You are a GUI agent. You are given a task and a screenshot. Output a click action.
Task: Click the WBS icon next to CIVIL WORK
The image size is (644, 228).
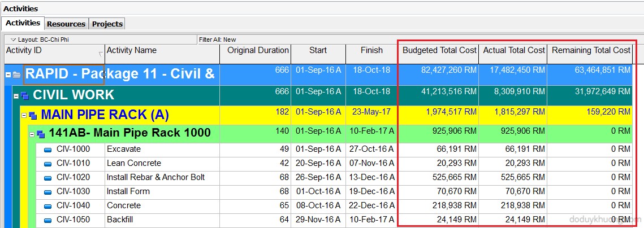(x=24, y=95)
